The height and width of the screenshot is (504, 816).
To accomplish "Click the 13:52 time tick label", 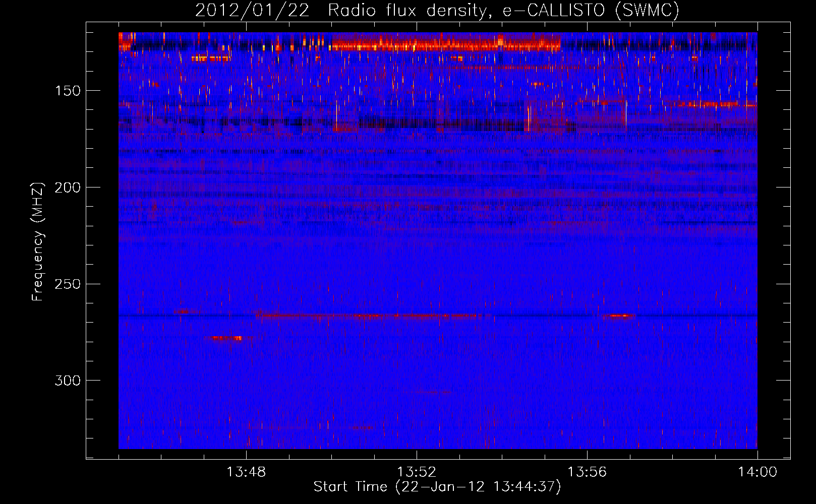I will pos(417,472).
